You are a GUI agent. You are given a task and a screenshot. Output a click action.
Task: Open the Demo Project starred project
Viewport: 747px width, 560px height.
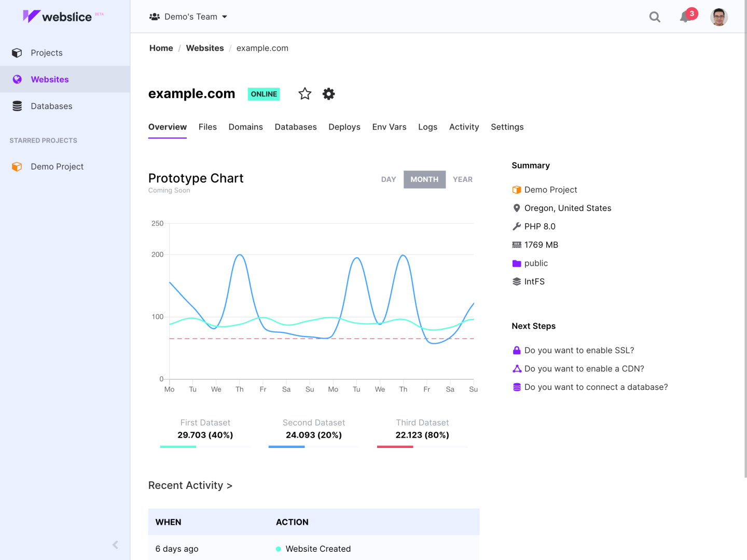pos(57,166)
